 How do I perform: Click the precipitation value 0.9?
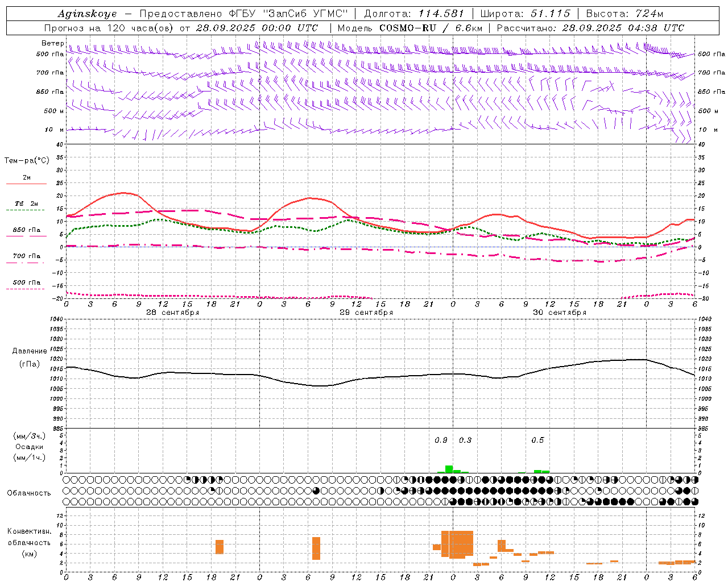[x=441, y=440]
